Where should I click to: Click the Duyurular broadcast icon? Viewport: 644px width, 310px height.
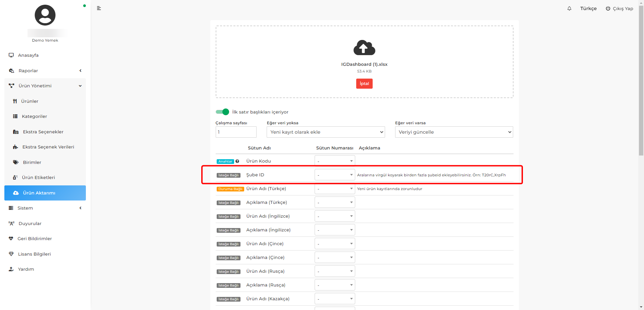point(11,223)
